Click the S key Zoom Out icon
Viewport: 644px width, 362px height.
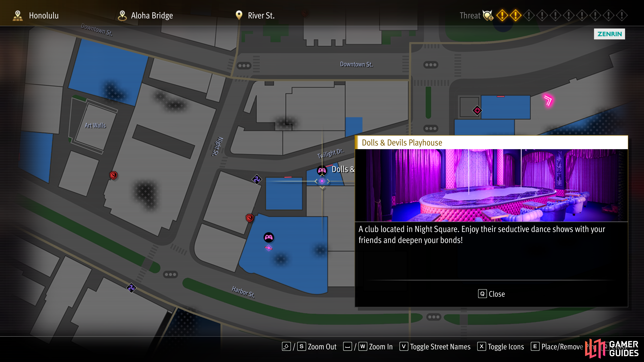pos(302,347)
